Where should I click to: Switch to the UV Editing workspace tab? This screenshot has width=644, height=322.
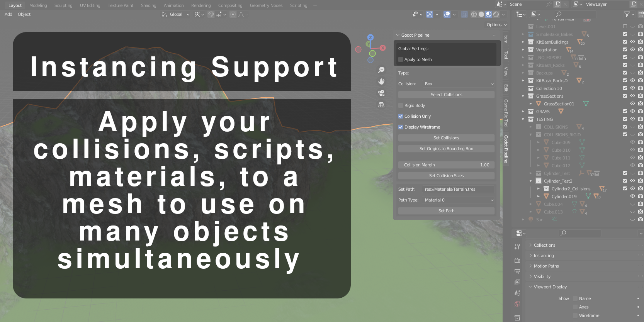(90, 5)
